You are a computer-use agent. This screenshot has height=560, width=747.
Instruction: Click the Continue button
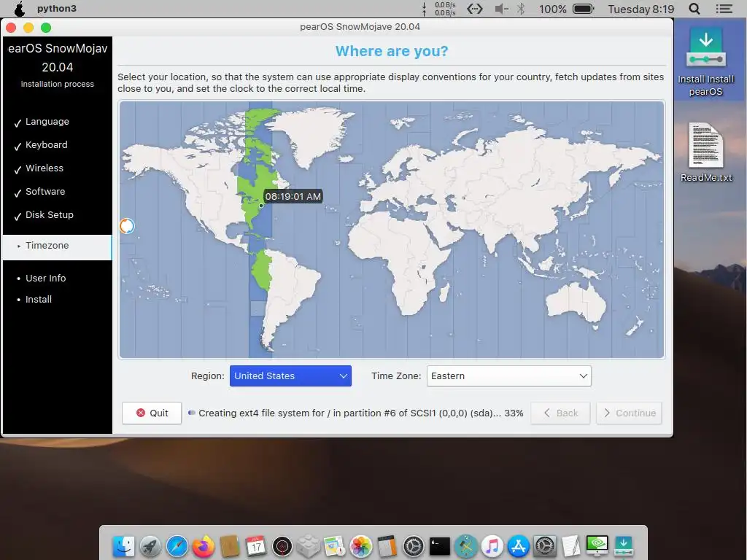click(629, 413)
